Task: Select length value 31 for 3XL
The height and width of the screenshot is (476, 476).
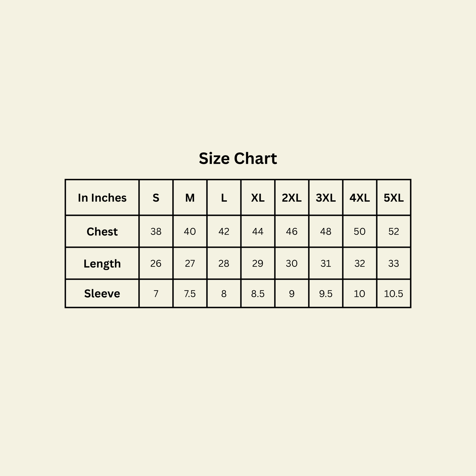Action: [x=325, y=264]
